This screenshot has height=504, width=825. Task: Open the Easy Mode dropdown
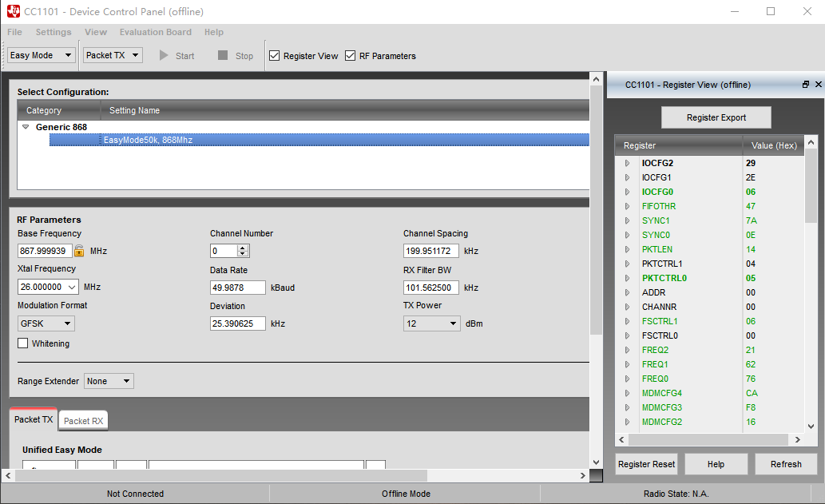coord(42,55)
